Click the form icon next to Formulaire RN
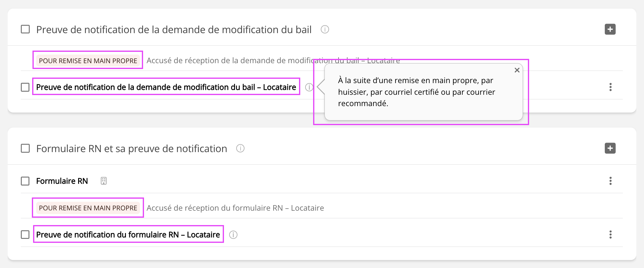The width and height of the screenshot is (644, 268). (104, 181)
